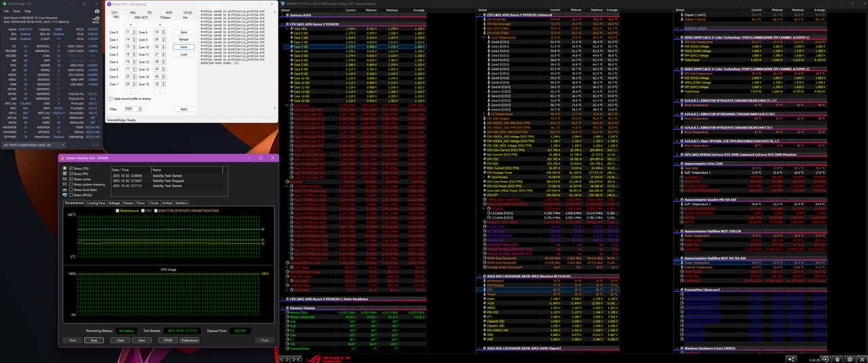Click the HWiNFO settings gear icon
The width and height of the screenshot is (868, 363).
(850, 360)
